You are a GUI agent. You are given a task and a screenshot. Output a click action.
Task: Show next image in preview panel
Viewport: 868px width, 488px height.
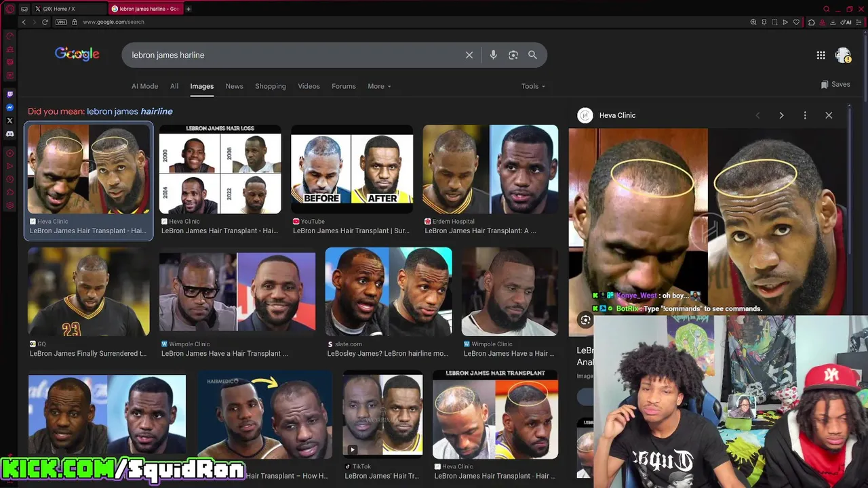[x=781, y=115]
